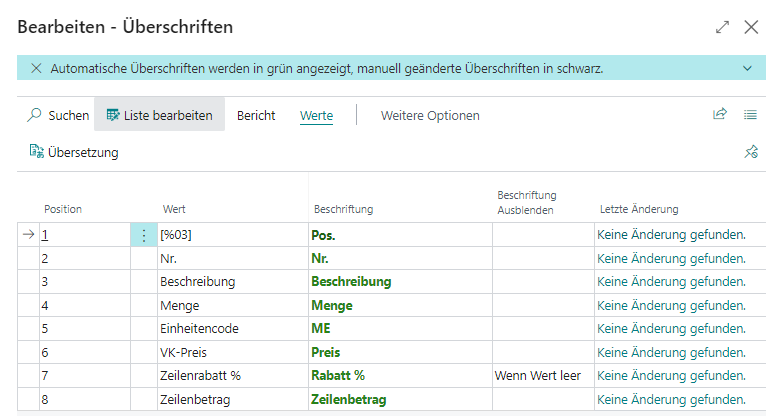
Task: Click the Übersetzung action button
Action: point(74,152)
